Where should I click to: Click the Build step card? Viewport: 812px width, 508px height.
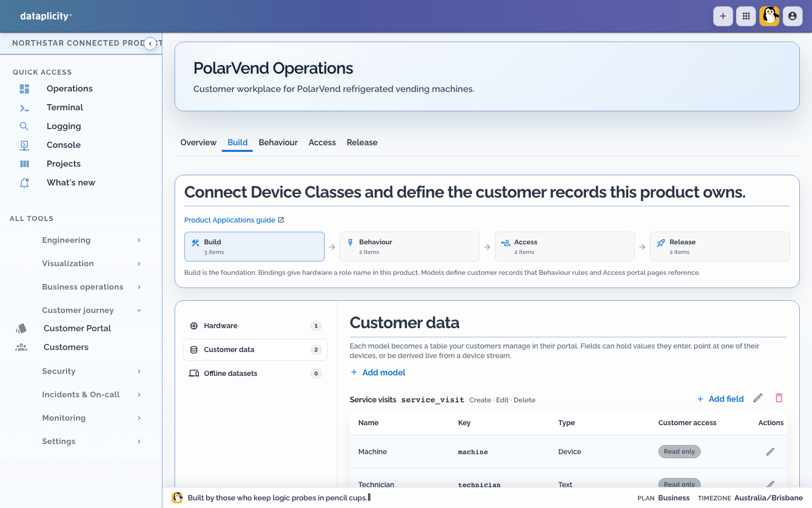[254, 247]
